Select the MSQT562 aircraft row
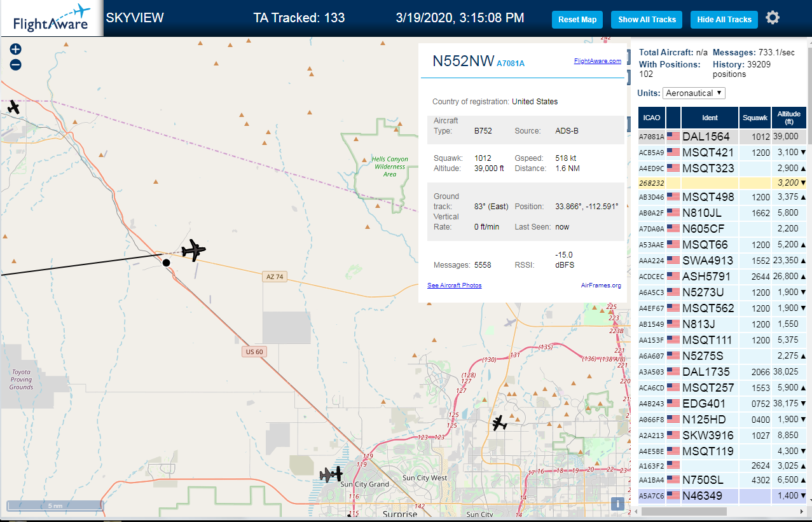 [x=722, y=308]
